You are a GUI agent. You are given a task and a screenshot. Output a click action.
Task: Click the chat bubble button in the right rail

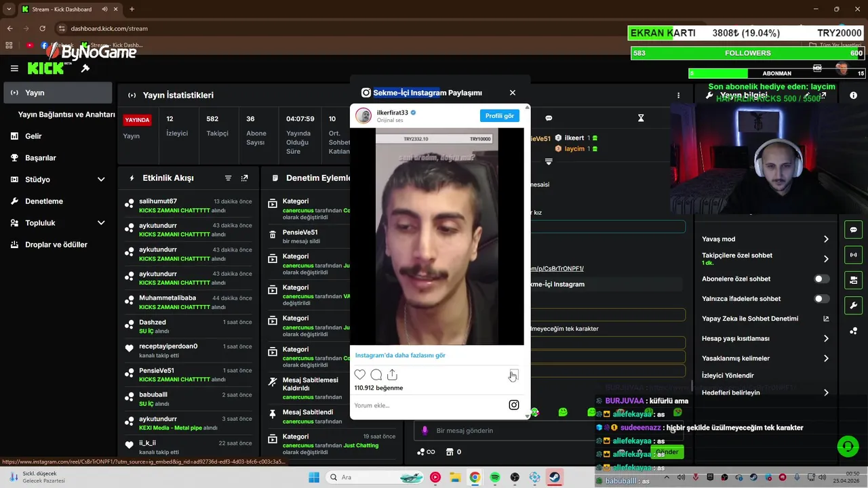coord(853,230)
